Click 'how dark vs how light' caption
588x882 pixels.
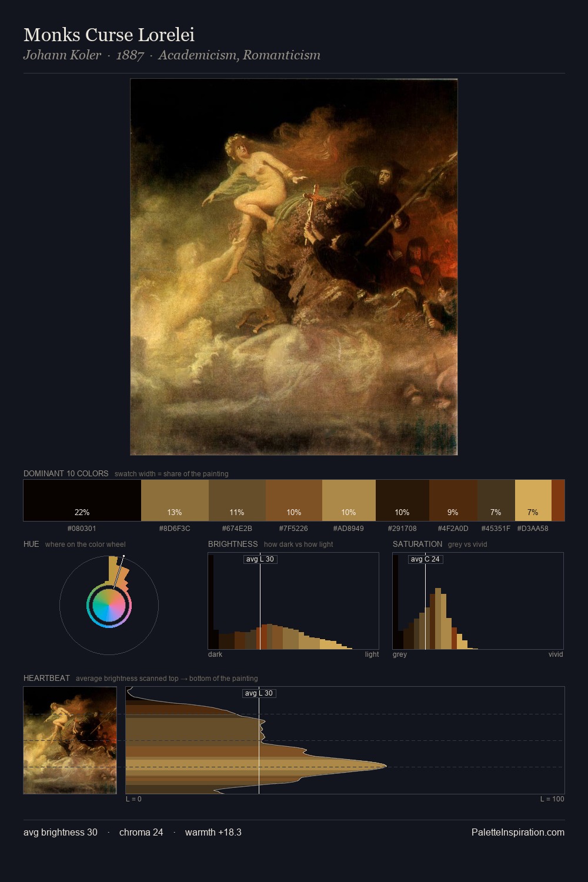(x=298, y=544)
